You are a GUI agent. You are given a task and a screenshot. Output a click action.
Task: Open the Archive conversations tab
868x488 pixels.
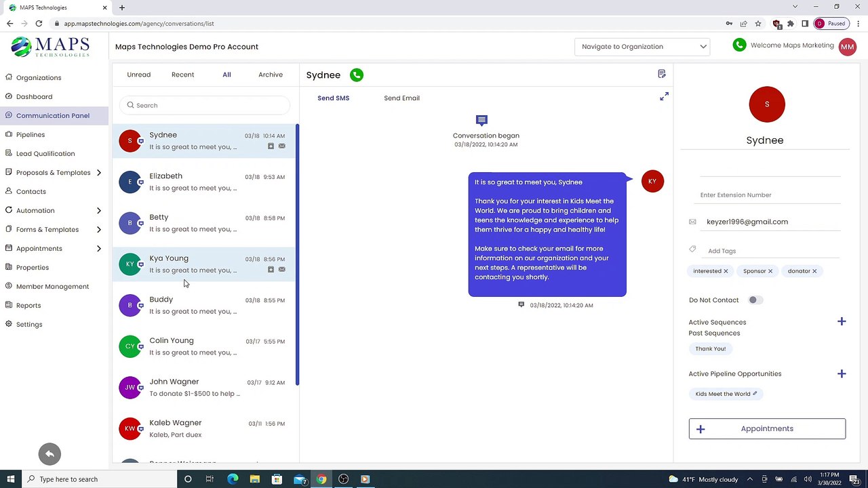click(x=271, y=75)
